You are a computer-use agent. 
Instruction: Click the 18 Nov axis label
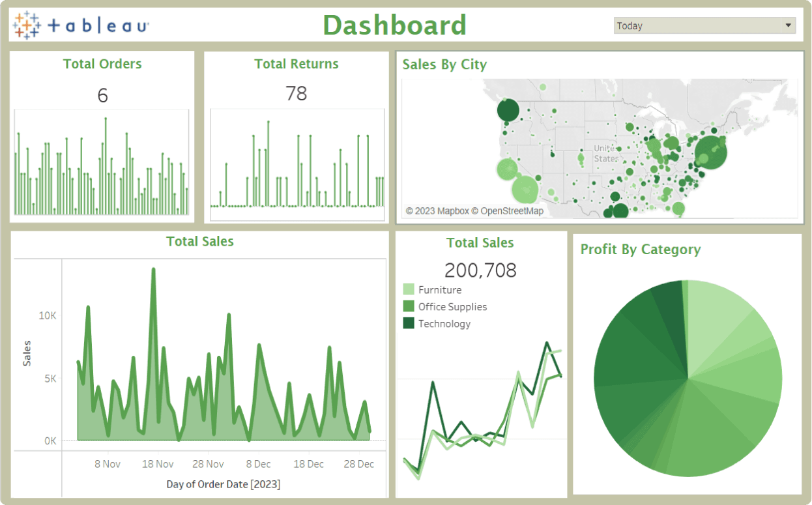tap(158, 464)
